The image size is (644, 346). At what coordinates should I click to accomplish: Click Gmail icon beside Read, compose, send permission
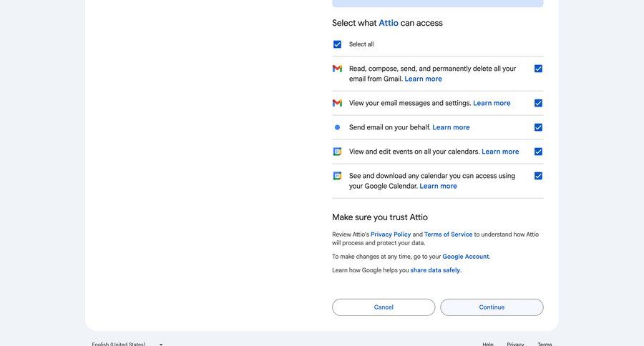(x=337, y=69)
